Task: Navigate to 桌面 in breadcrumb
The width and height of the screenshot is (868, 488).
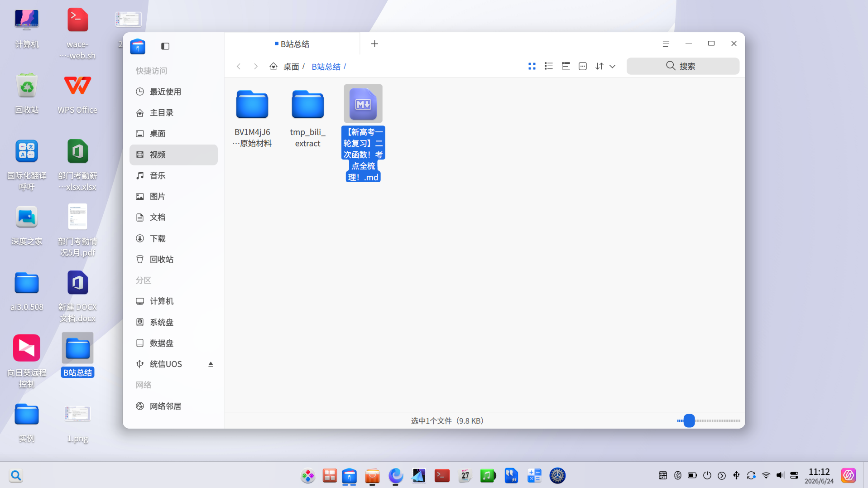Action: tap(291, 67)
